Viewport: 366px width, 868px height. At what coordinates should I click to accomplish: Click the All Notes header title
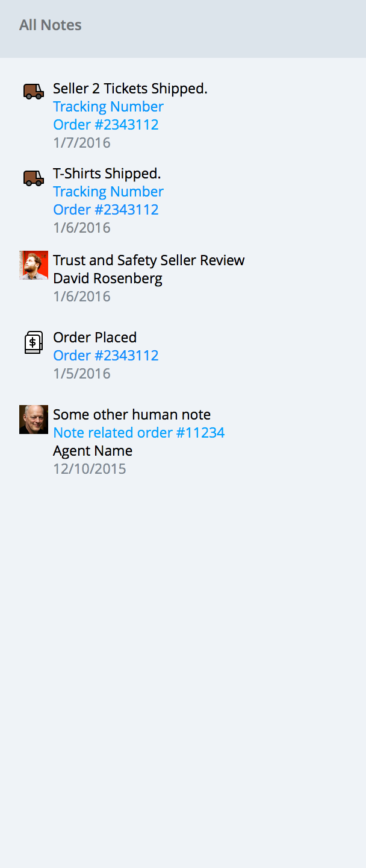point(51,25)
